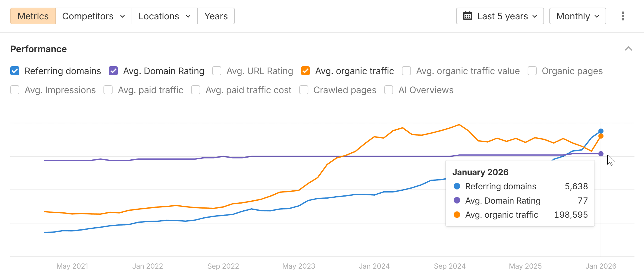644x278 pixels.
Task: Enable Avg. organic traffic value metric
Action: [407, 71]
